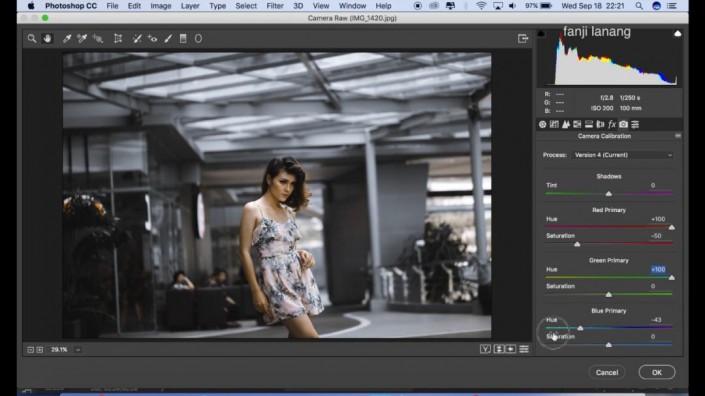Screen dimensions: 705x396
Task: Select the Radial Filter tool
Action: (198, 39)
